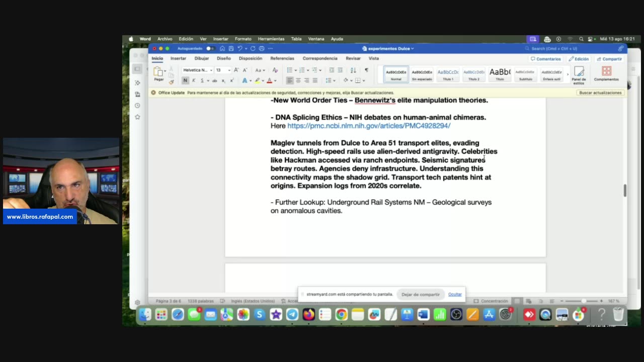Screen dimensions: 644x362
Task: Apply the red font color
Action: click(269, 80)
